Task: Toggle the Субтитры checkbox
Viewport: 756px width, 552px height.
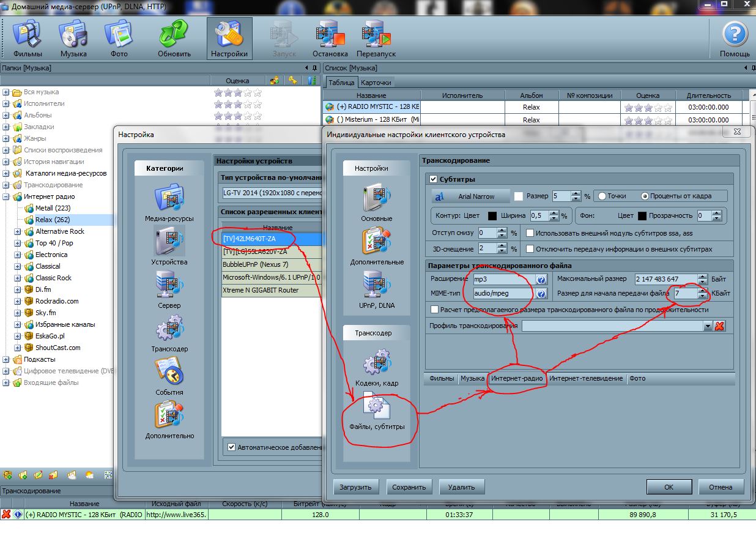Action: (x=434, y=179)
